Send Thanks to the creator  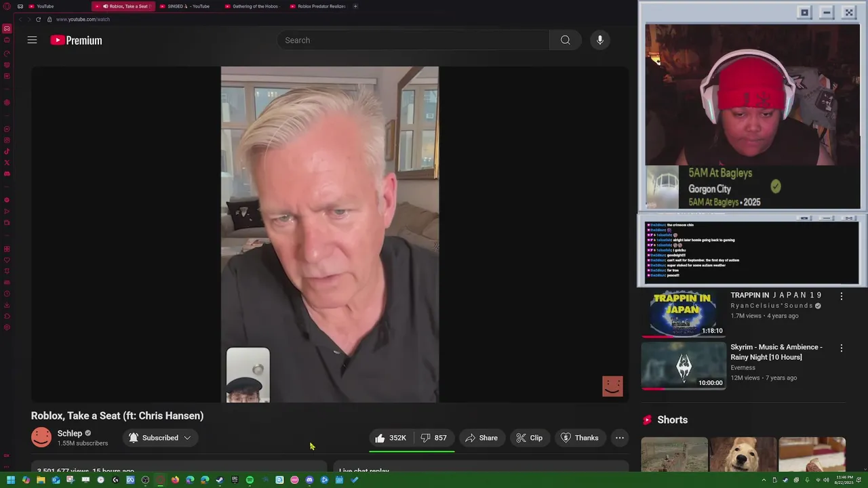click(x=579, y=438)
